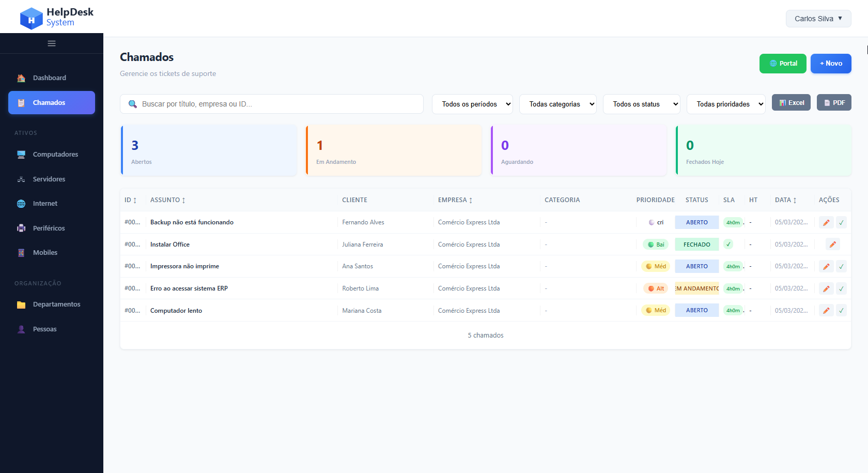The image size is (868, 473).
Task: Mark Impressora não imprime ticket as done
Action: point(841,267)
